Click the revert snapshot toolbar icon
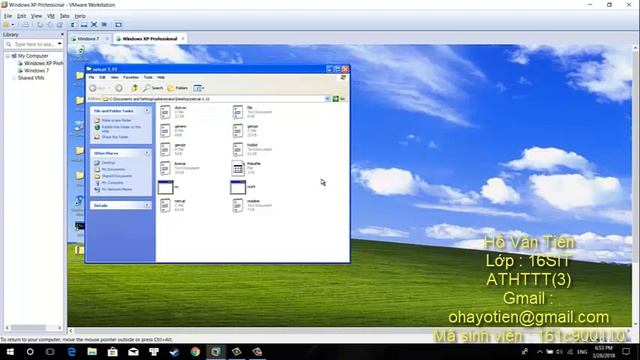Viewport: 640px width, 360px height. pyautogui.click(x=50, y=25)
